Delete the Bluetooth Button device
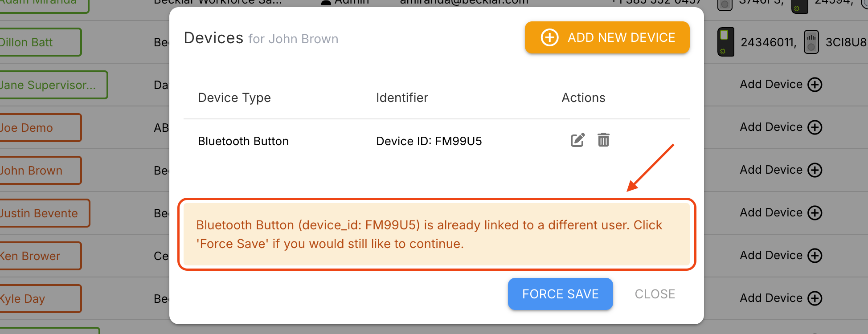The width and height of the screenshot is (868, 334). (603, 140)
